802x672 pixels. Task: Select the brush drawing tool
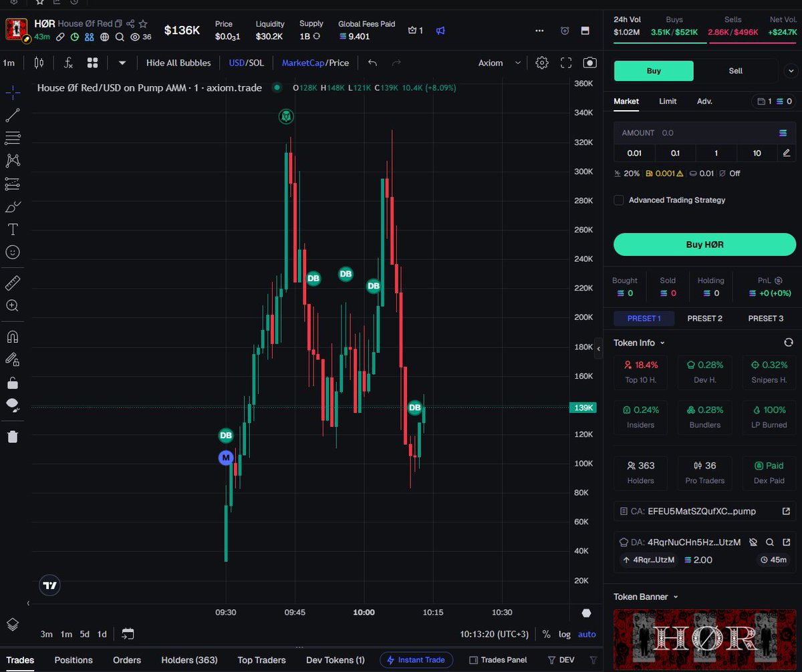click(x=13, y=206)
